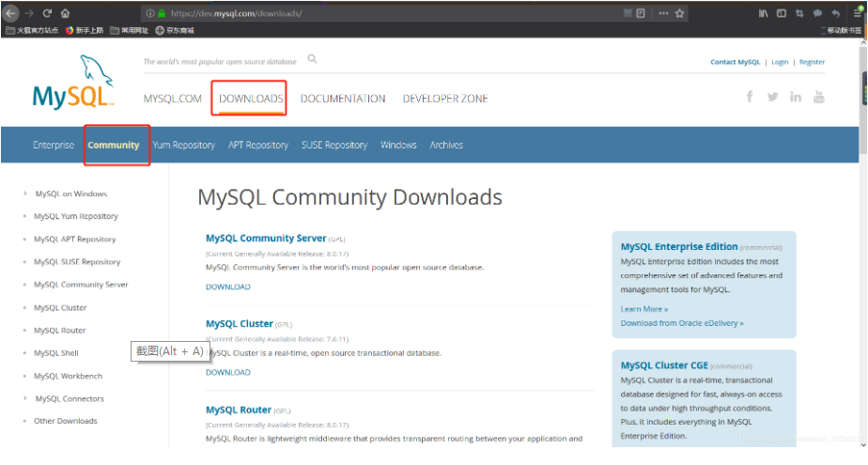Click the MySQL Community Server heading link

pos(266,238)
